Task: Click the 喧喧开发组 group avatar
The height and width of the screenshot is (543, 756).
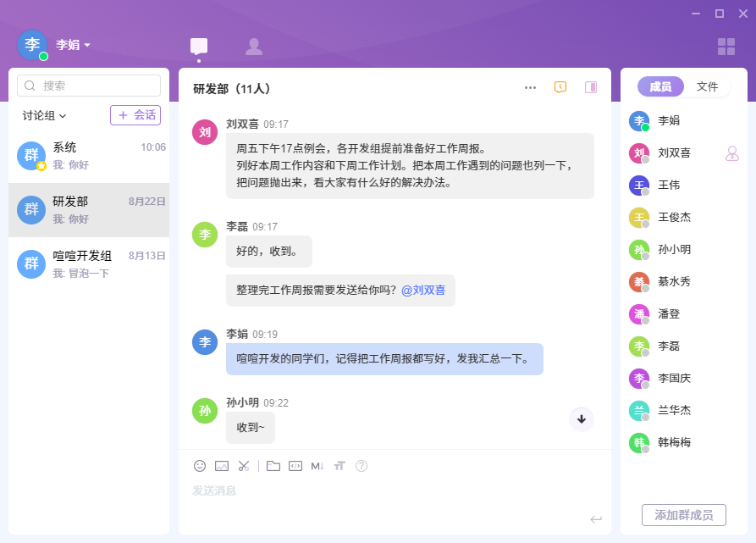Action: [x=31, y=263]
